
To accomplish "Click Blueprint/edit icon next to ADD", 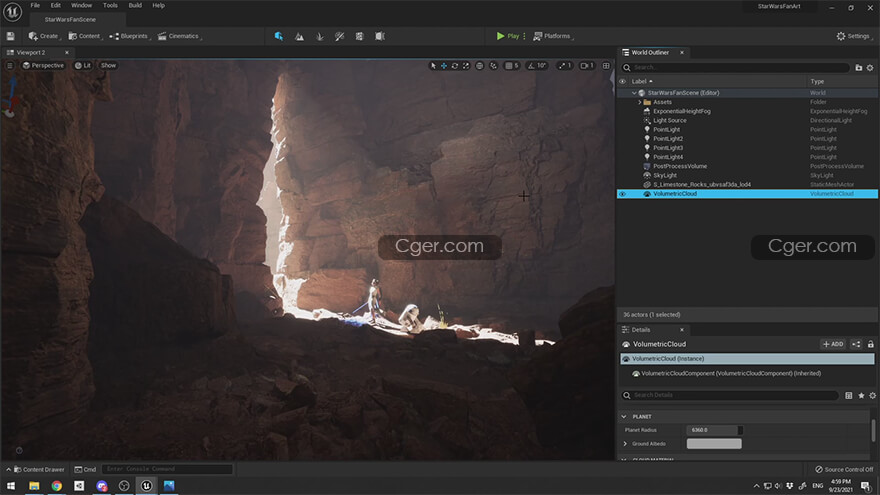I will 856,344.
